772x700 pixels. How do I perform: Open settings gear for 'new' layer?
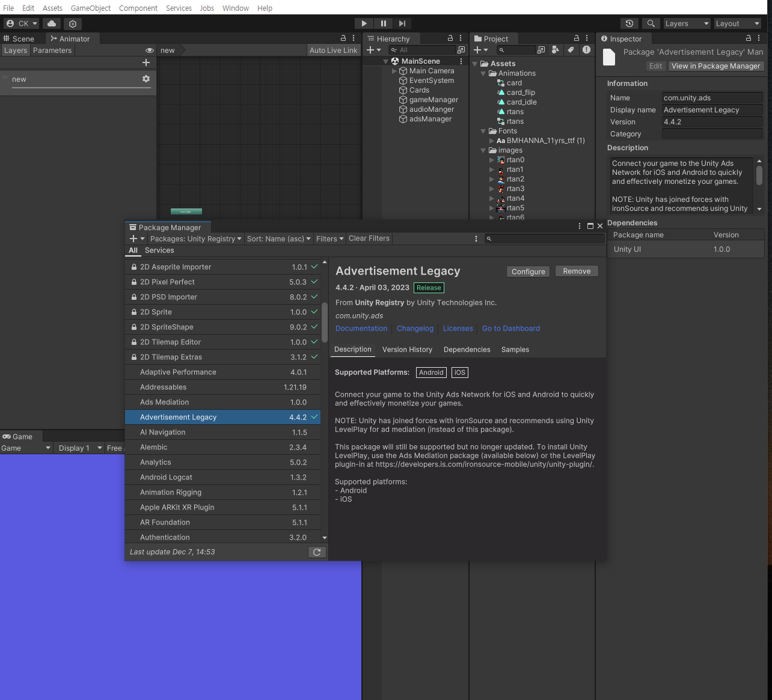tap(146, 79)
